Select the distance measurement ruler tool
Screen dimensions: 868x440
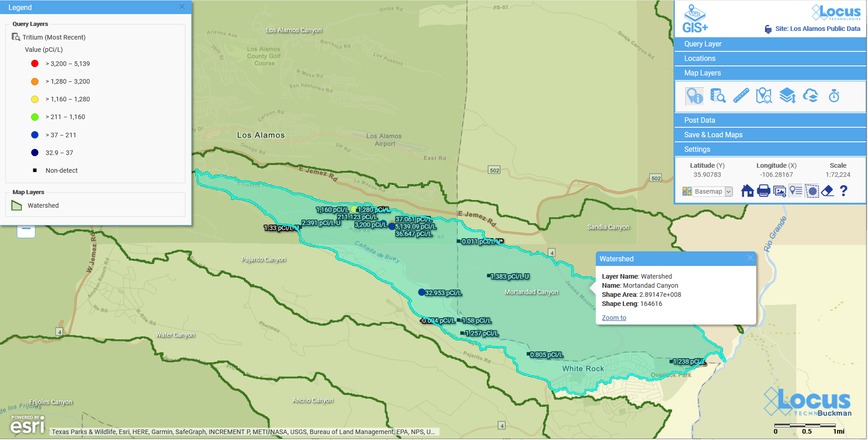pos(741,96)
